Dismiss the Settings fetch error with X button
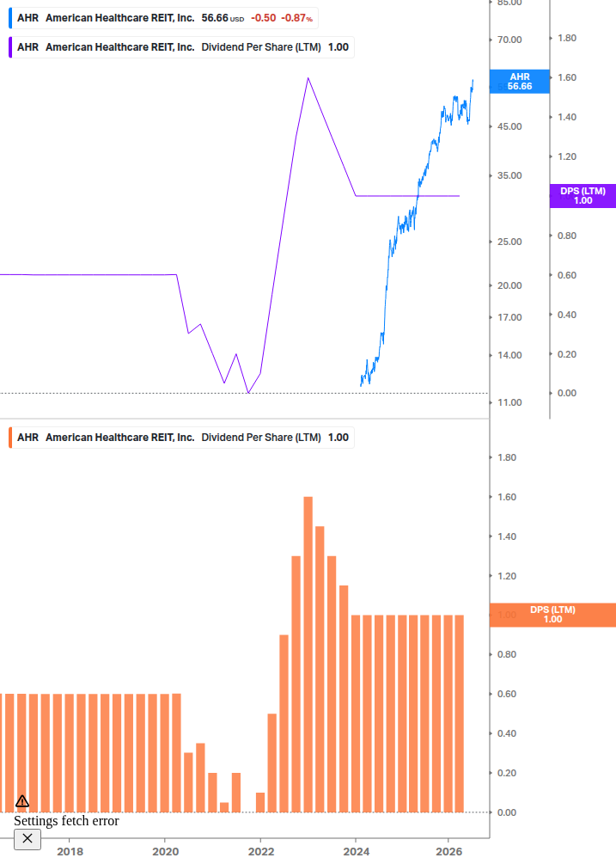The width and height of the screenshot is (616, 864). [27, 839]
